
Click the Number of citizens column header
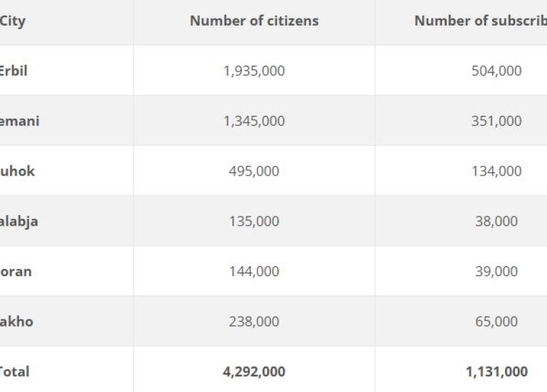point(254,21)
